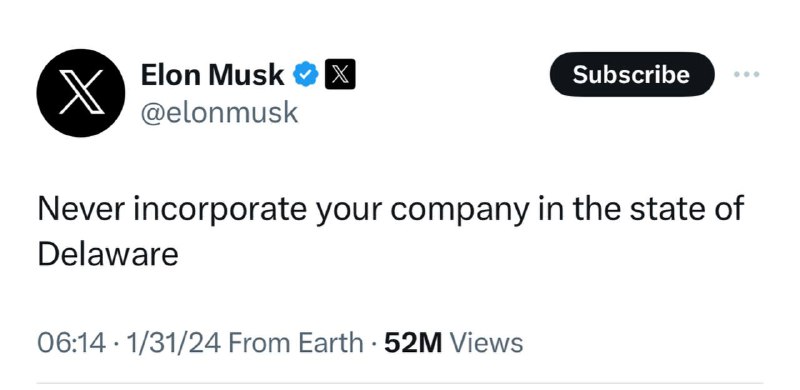This screenshot has height=390, width=800.
Task: Click the 06:14 timestamp
Action: click(x=71, y=343)
